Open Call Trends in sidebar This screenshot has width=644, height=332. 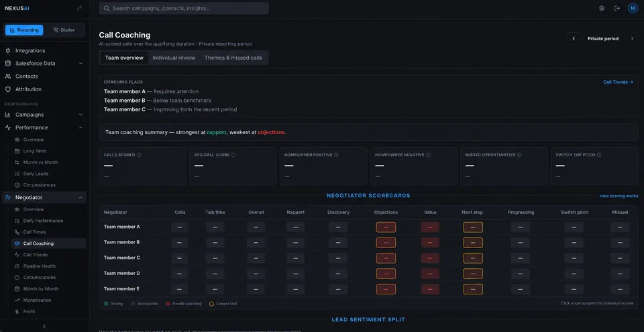[36, 255]
